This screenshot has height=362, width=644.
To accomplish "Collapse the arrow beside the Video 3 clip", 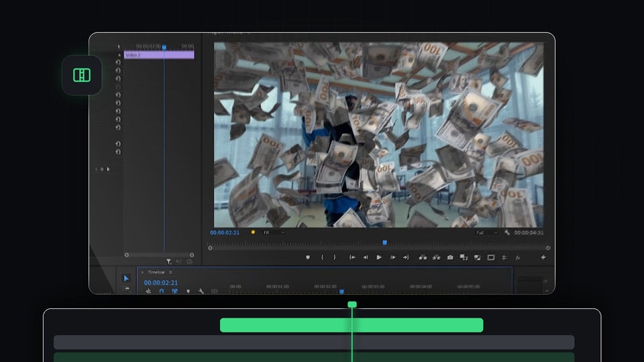I will pyautogui.click(x=119, y=55).
